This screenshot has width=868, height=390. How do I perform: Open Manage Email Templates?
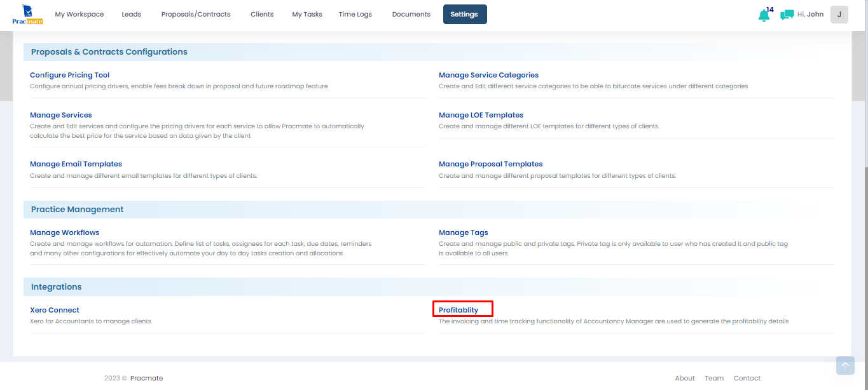tap(76, 164)
